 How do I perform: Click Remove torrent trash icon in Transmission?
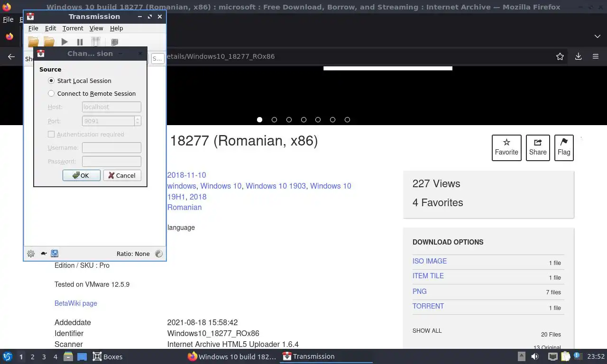96,42
